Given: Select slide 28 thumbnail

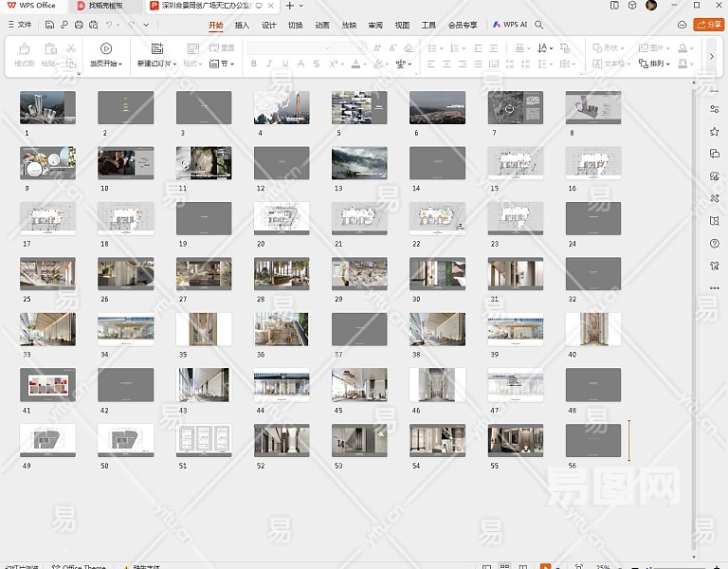Looking at the screenshot, I should coord(282,273).
